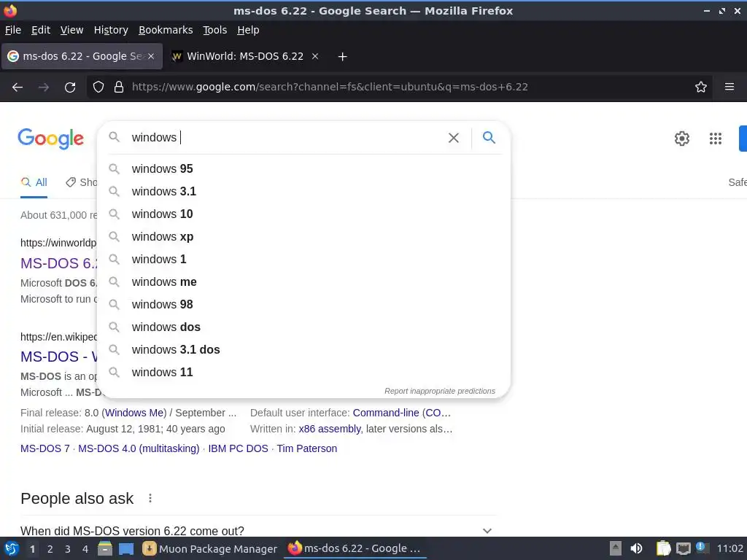Open the 'Tim Paterson' link

pos(307,448)
